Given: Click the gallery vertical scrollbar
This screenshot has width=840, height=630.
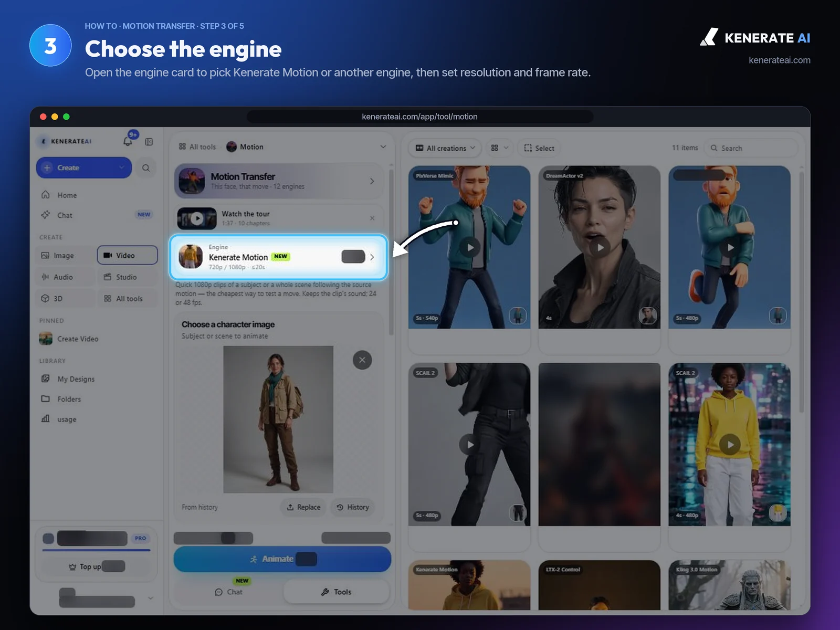Looking at the screenshot, I should tap(802, 291).
